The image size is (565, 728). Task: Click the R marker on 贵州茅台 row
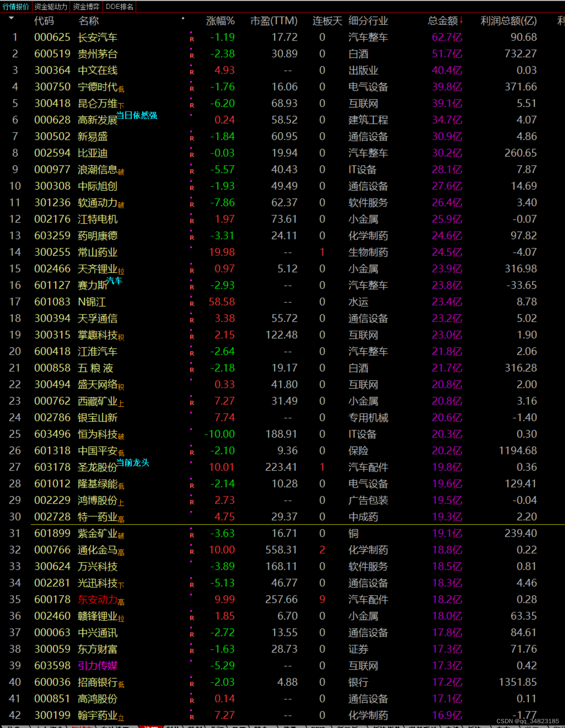192,55
